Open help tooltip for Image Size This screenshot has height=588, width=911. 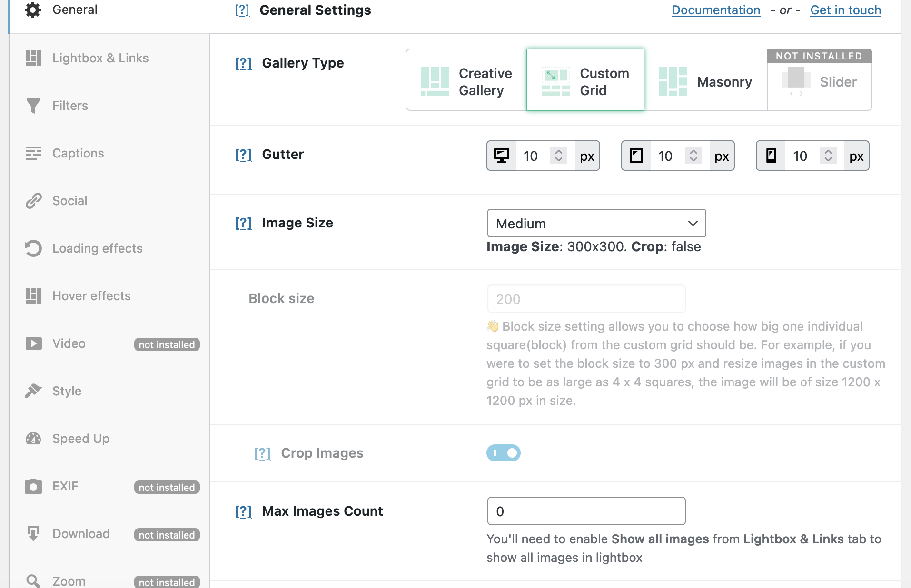pyautogui.click(x=243, y=223)
